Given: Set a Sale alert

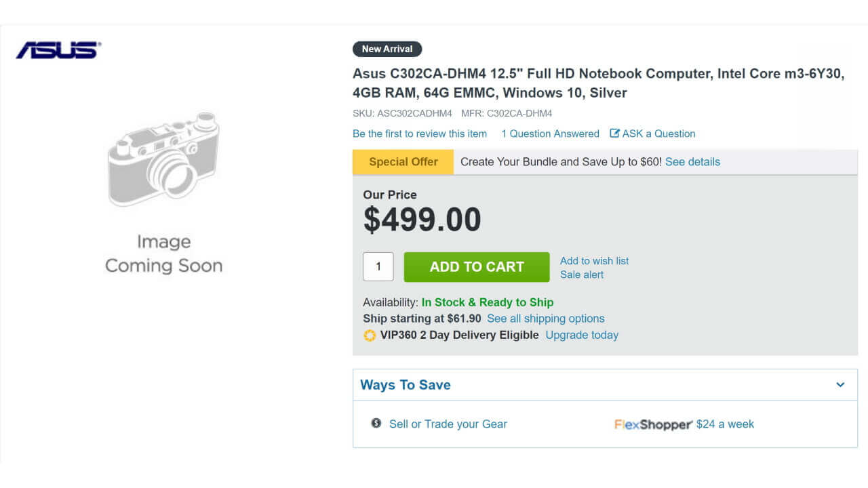Looking at the screenshot, I should [582, 274].
